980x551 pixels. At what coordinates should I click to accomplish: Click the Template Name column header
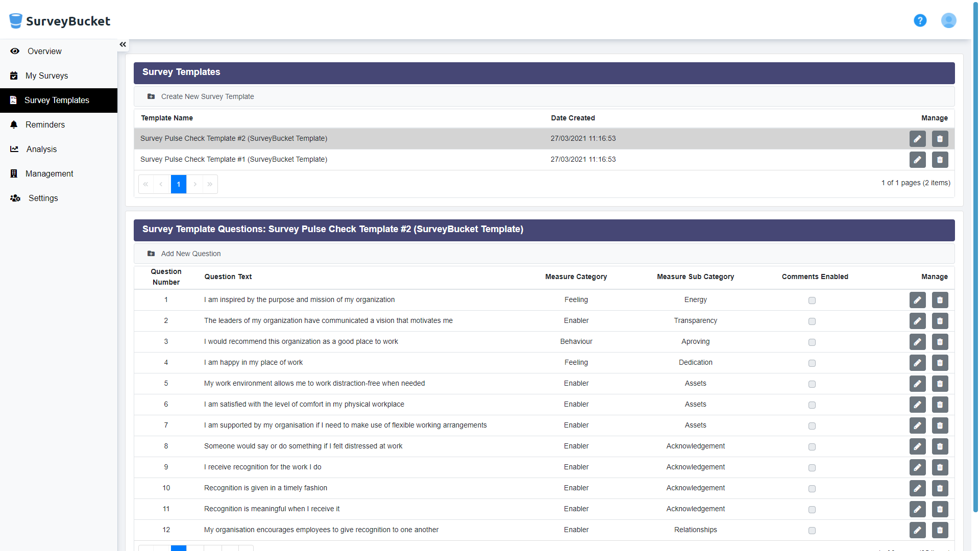(167, 118)
